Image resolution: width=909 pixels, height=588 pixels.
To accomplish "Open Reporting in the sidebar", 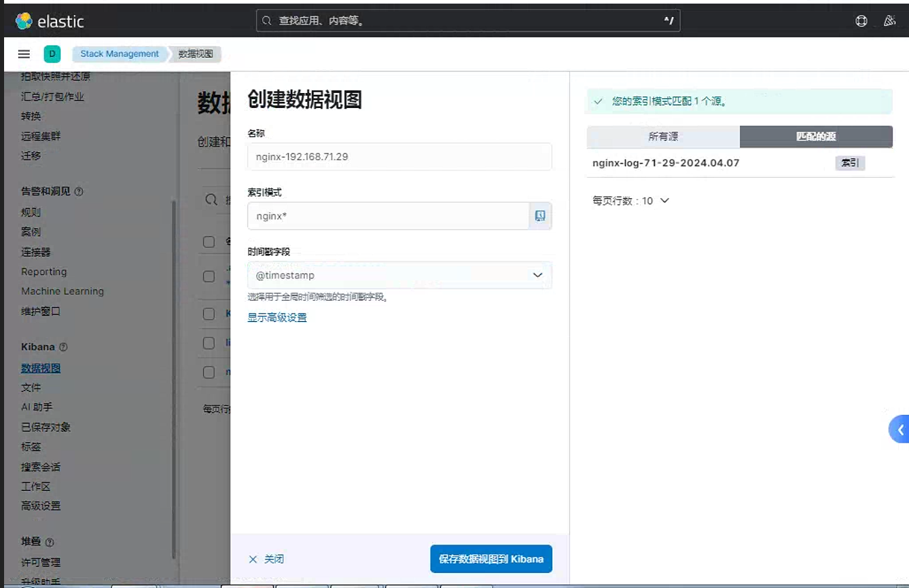I will pyautogui.click(x=44, y=272).
